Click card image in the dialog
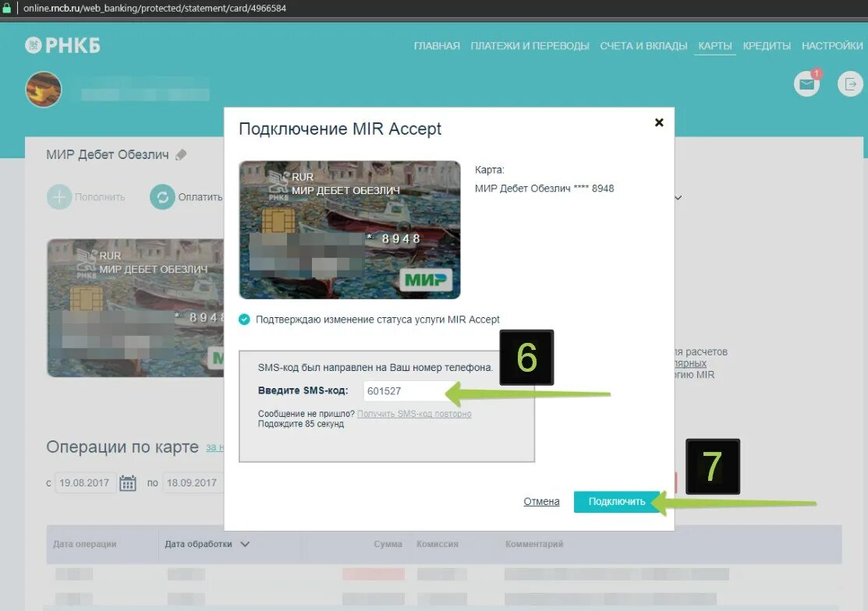Screen dimensions: 868x611 coord(349,230)
